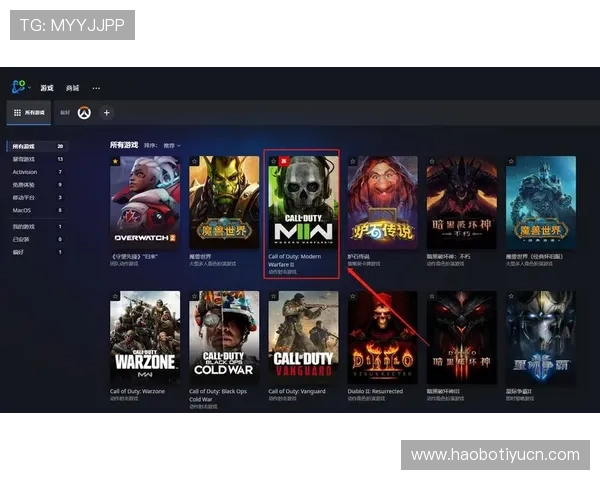600x480 pixels.
Task: Click the red badge on Modern Warfare II
Action: point(283,160)
